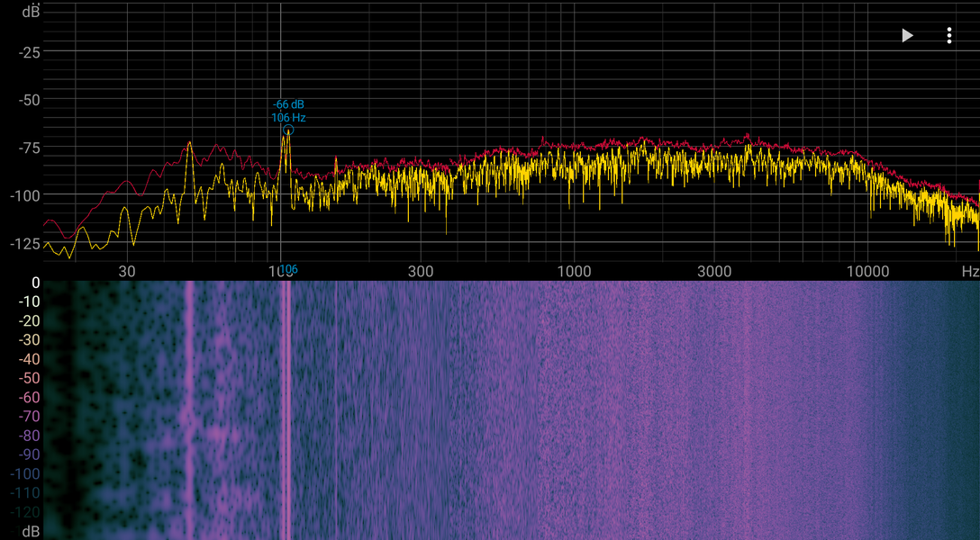Screen dimensions: 980x540
Task: Click the -50 dB scale label
Action: [28, 100]
